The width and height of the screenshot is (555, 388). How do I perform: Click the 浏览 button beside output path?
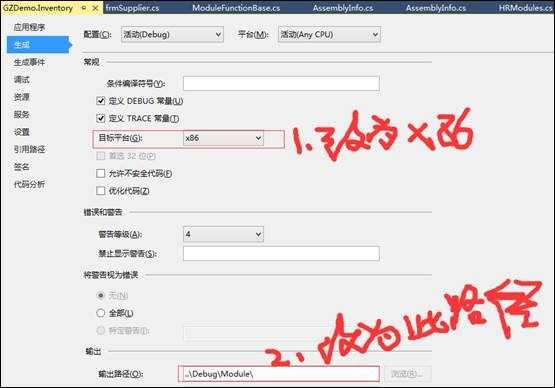click(x=408, y=374)
